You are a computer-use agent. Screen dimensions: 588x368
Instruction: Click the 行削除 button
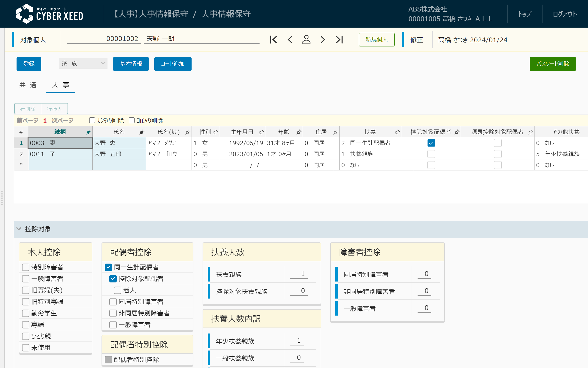point(28,109)
